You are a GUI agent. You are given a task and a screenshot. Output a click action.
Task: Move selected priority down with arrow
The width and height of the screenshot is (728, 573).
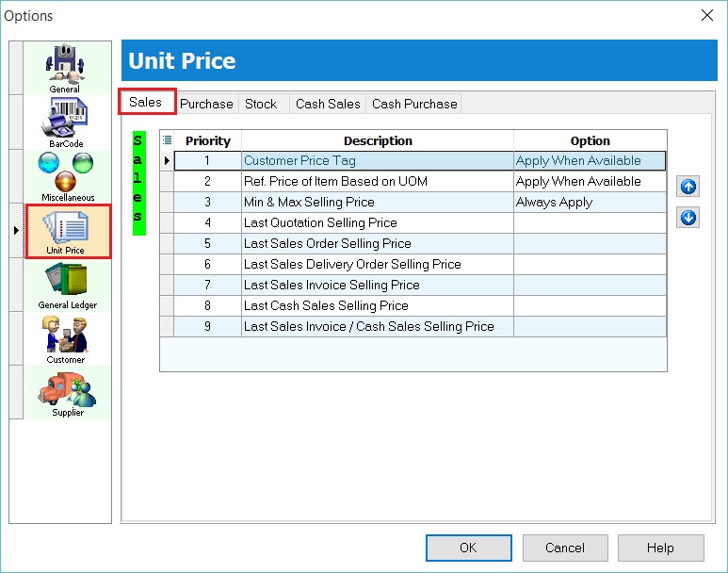[x=688, y=219]
